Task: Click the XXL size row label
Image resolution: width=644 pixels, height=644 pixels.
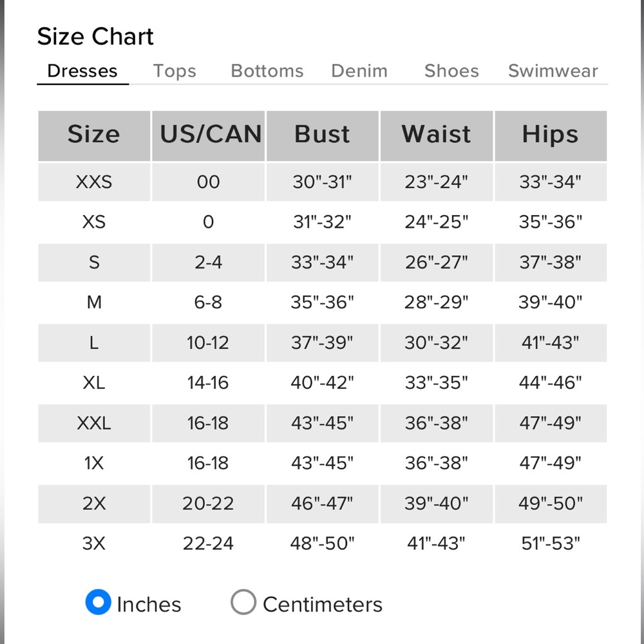Action: pyautogui.click(x=94, y=423)
